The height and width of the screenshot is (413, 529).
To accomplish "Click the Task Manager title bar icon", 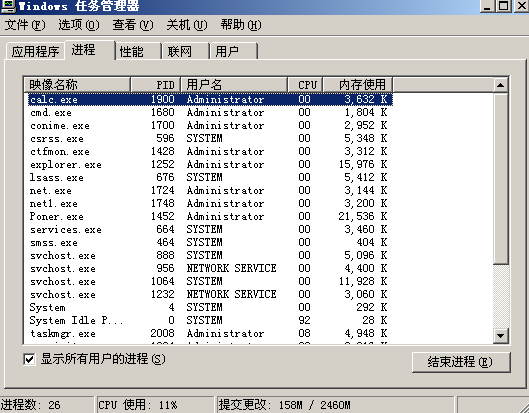I will point(7,5).
